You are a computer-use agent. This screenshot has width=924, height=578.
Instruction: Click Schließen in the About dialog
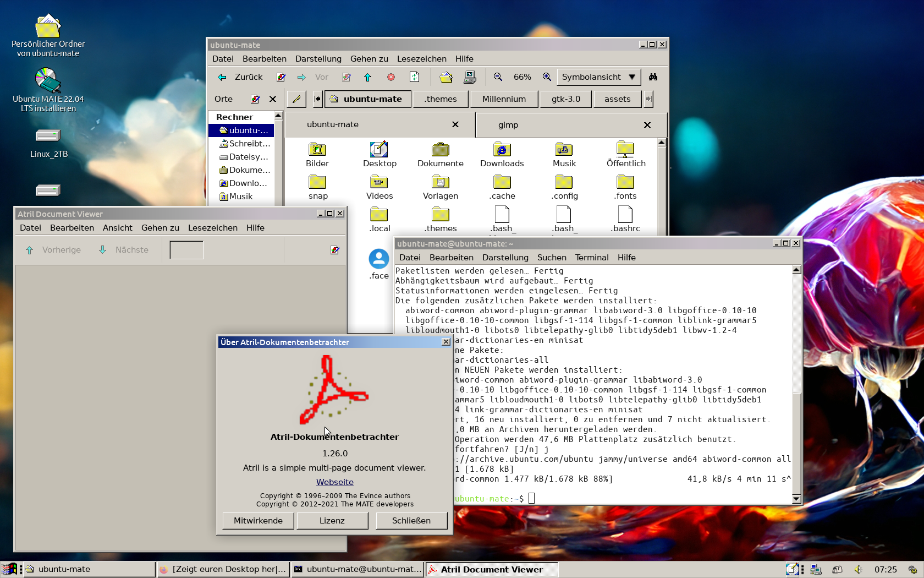point(411,521)
